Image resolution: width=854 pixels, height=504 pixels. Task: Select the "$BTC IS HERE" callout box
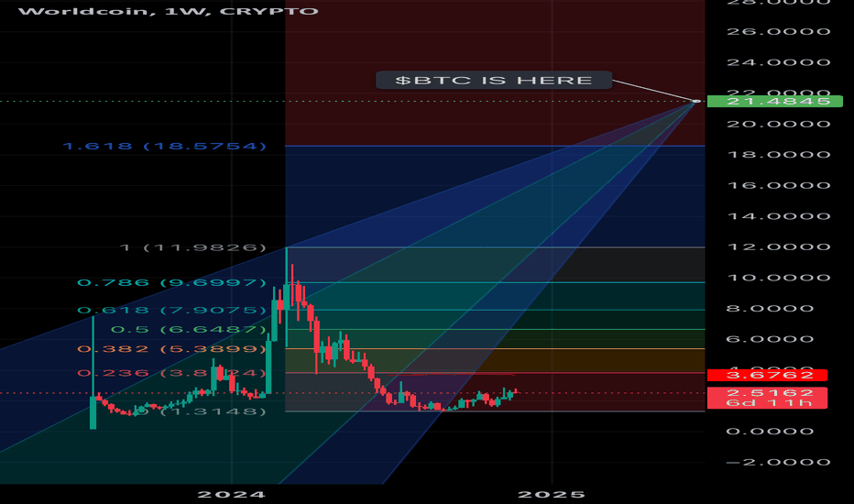494,81
